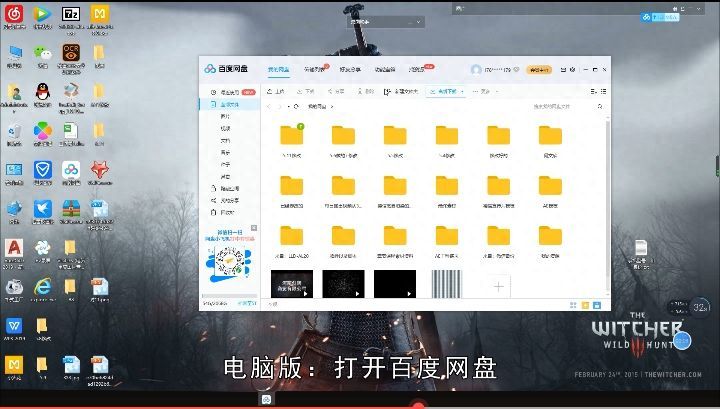The height and width of the screenshot is (409, 720).
Task: Close the QR code advertisement in sidebar
Action: pos(254,228)
